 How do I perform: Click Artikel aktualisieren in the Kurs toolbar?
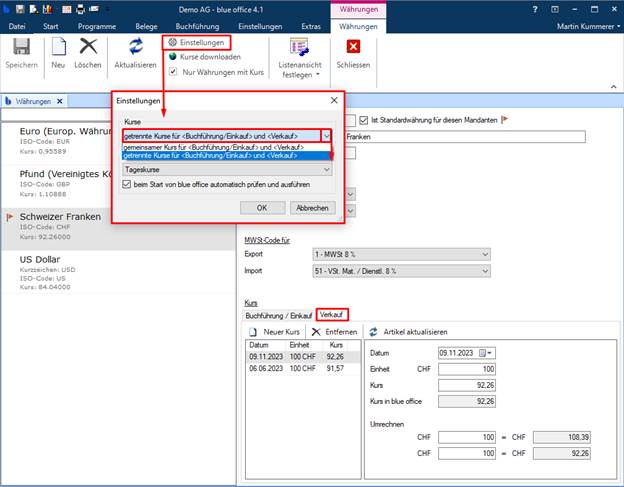coord(408,332)
